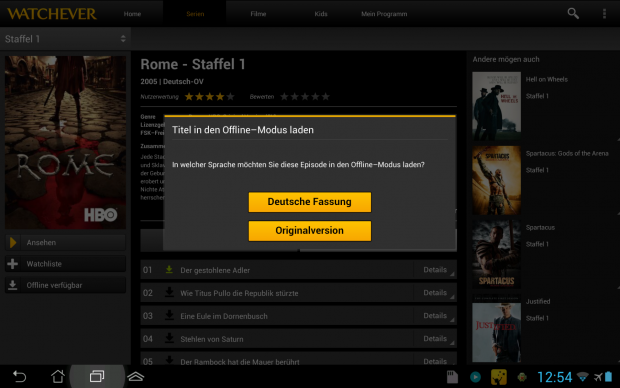Click the Ansehen play button

(x=65, y=242)
